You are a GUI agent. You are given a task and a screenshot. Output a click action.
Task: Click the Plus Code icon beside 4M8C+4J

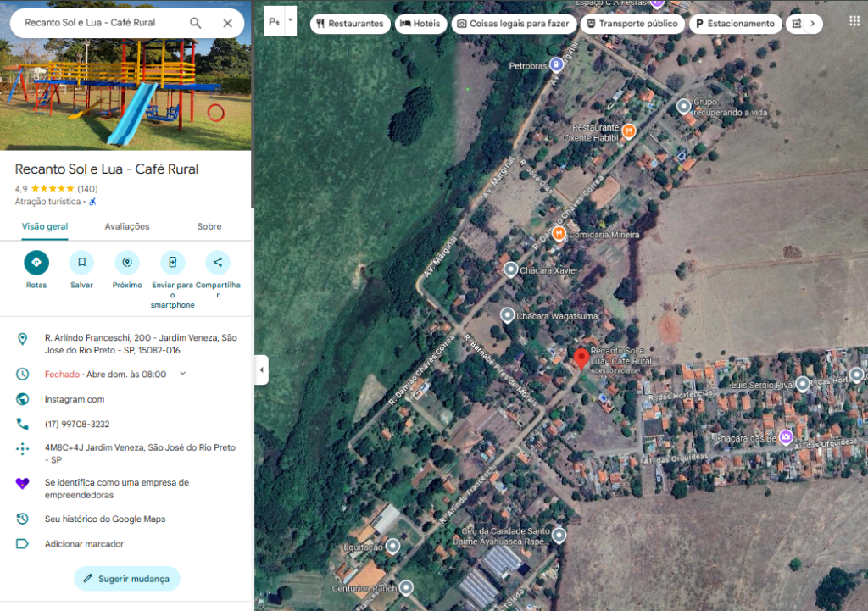tap(21, 447)
